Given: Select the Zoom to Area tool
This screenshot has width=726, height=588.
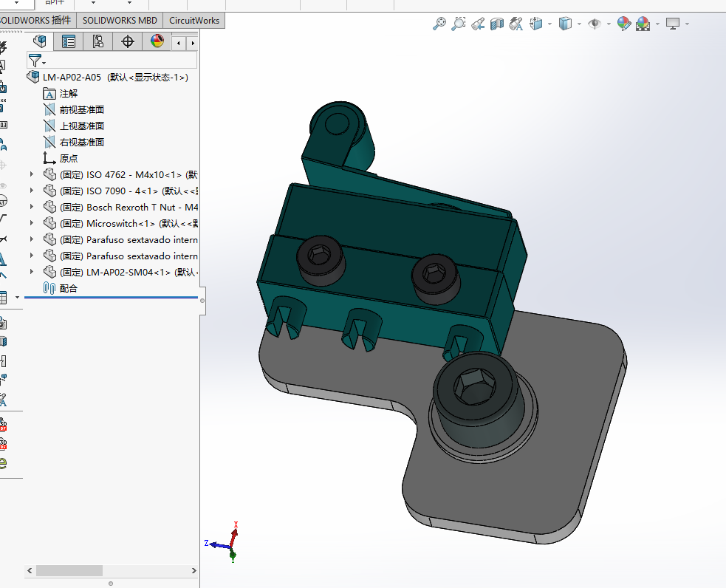Looking at the screenshot, I should [459, 24].
